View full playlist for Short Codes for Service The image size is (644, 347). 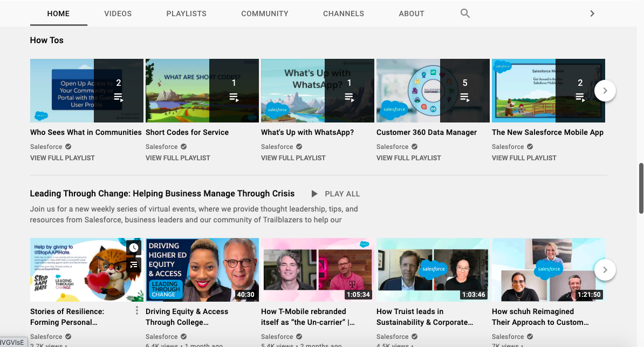[x=178, y=158]
